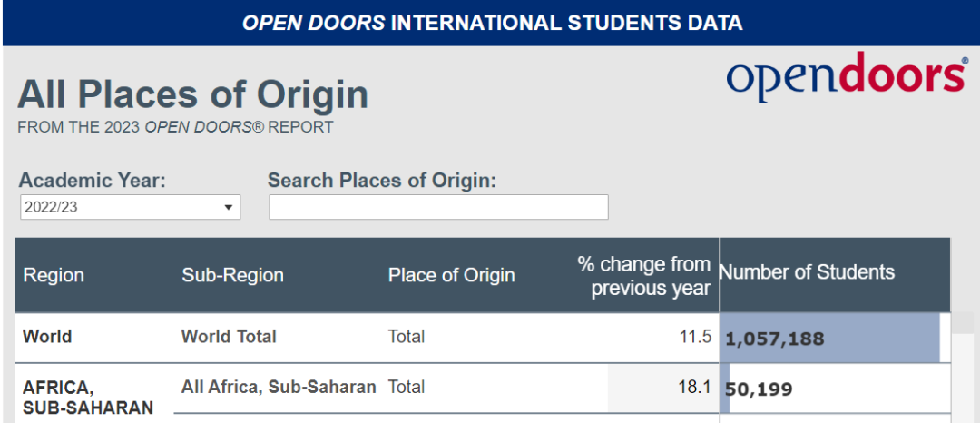The height and width of the screenshot is (423, 980).
Task: Click the Number of Students column header
Action: [807, 271]
